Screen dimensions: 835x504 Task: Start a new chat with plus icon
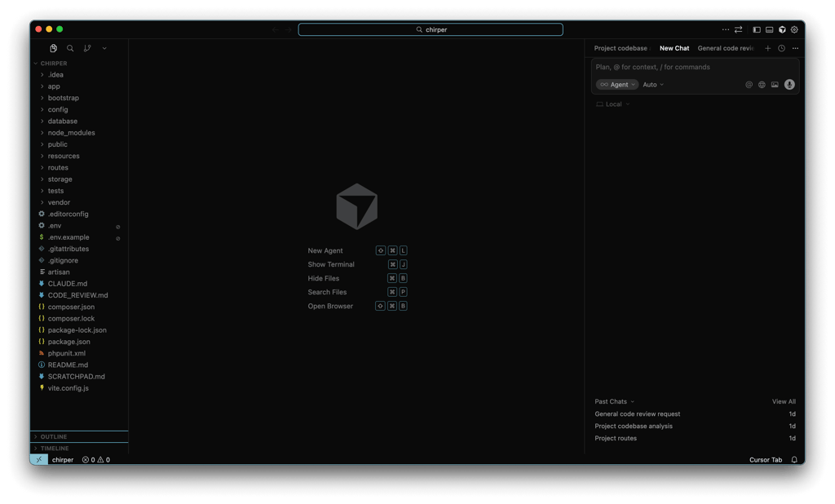point(768,48)
